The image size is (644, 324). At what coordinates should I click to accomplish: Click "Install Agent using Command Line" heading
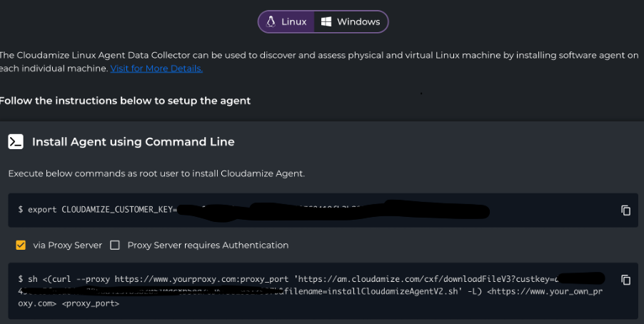pos(133,142)
